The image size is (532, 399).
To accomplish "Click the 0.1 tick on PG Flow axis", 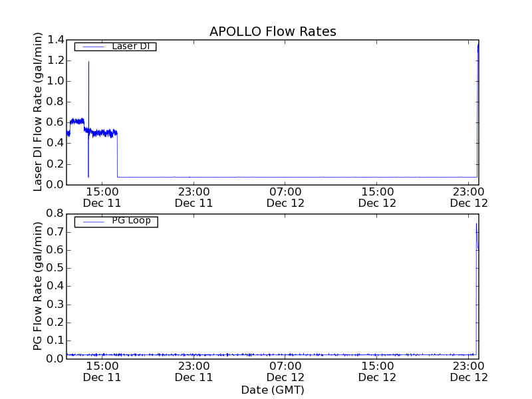I will coord(55,340).
